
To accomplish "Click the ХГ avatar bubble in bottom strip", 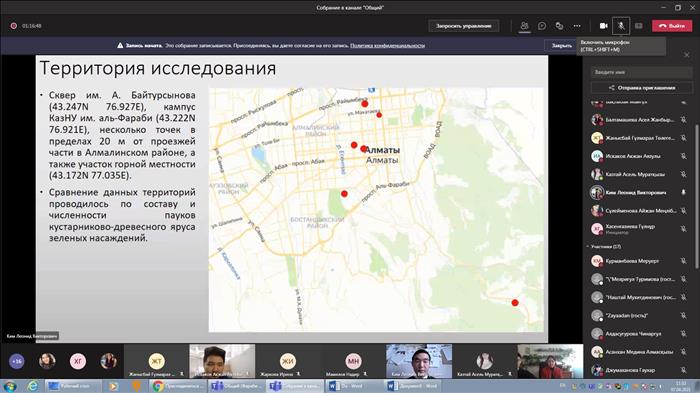I will [78, 361].
